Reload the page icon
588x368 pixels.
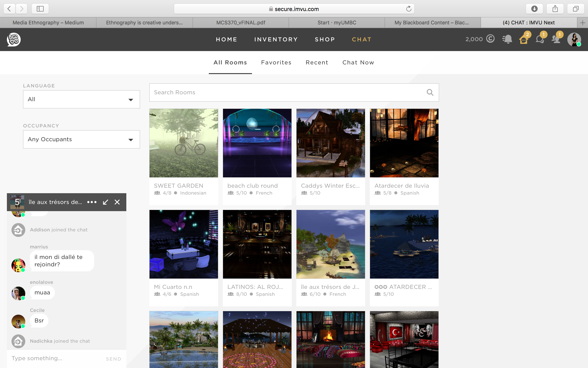409,9
